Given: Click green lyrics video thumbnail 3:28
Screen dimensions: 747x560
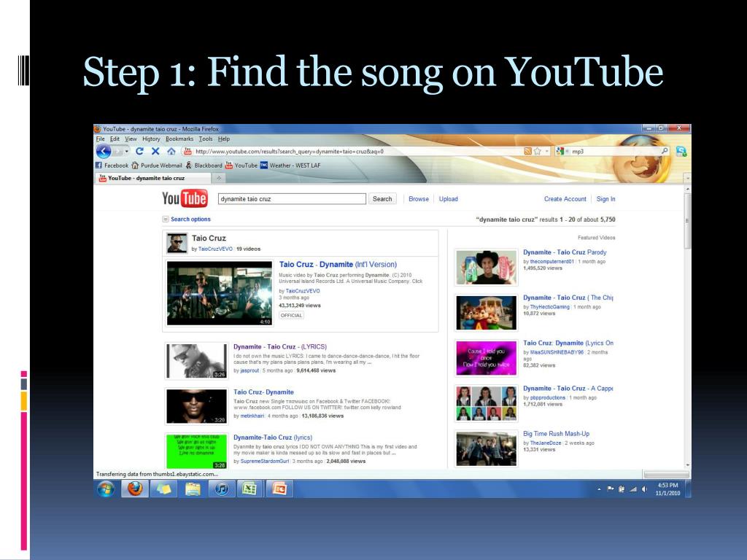Looking at the screenshot, I should 196,451.
